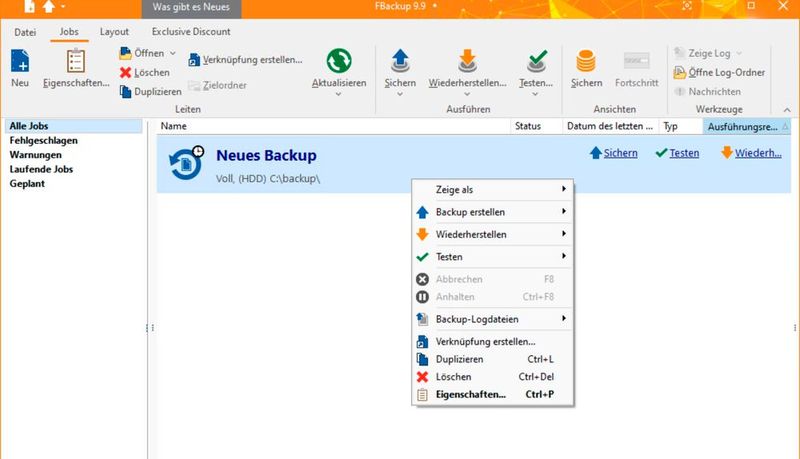
Task: Run backup with blue Sichern arrow in Ausführen
Action: 400,61
